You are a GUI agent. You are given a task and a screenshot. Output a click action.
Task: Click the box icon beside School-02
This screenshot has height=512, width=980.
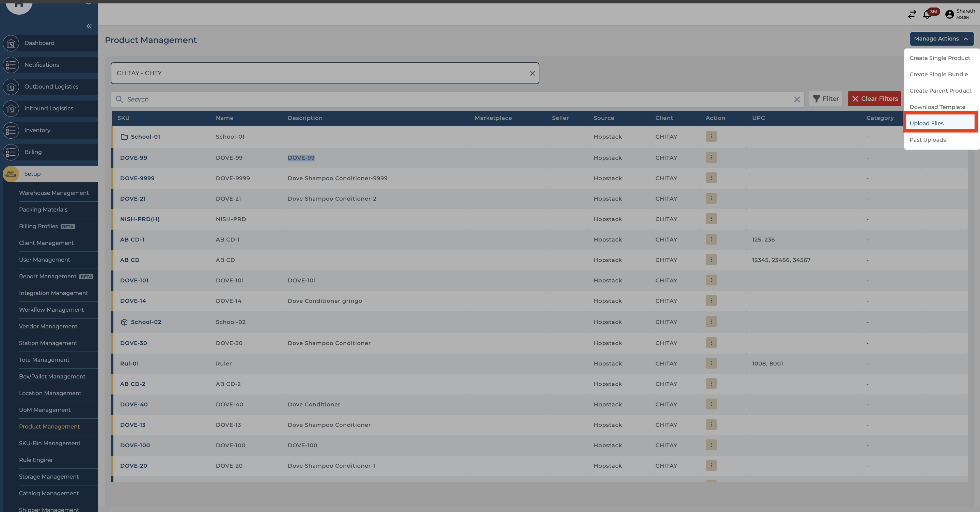tap(124, 322)
